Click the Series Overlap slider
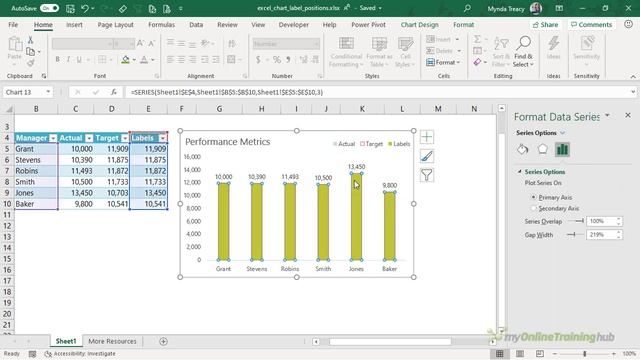 (x=576, y=221)
